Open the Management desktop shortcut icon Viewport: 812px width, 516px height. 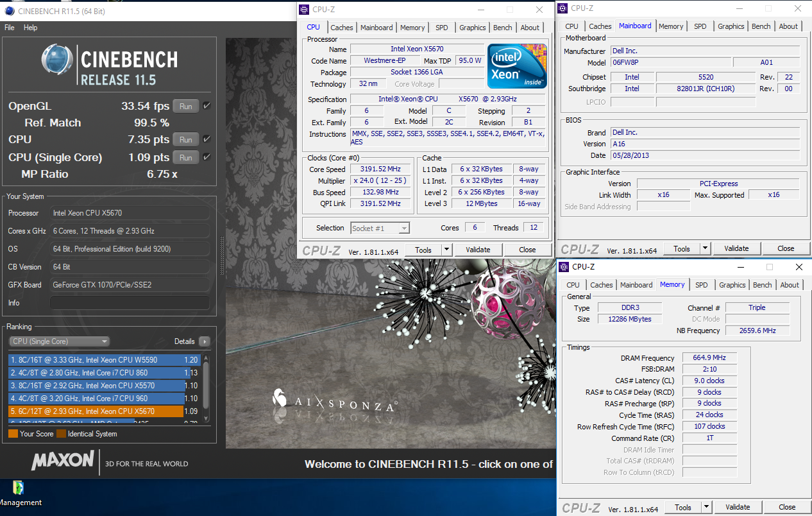click(19, 488)
